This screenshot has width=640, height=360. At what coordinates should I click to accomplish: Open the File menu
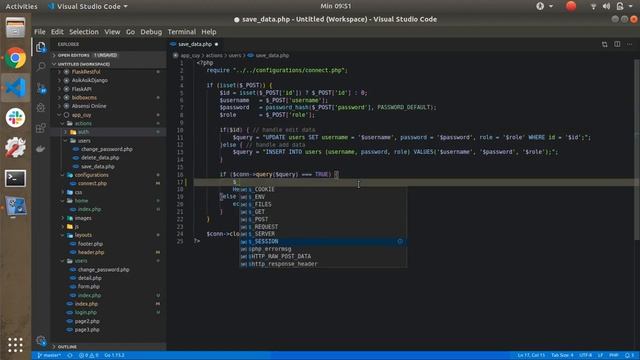coord(40,32)
